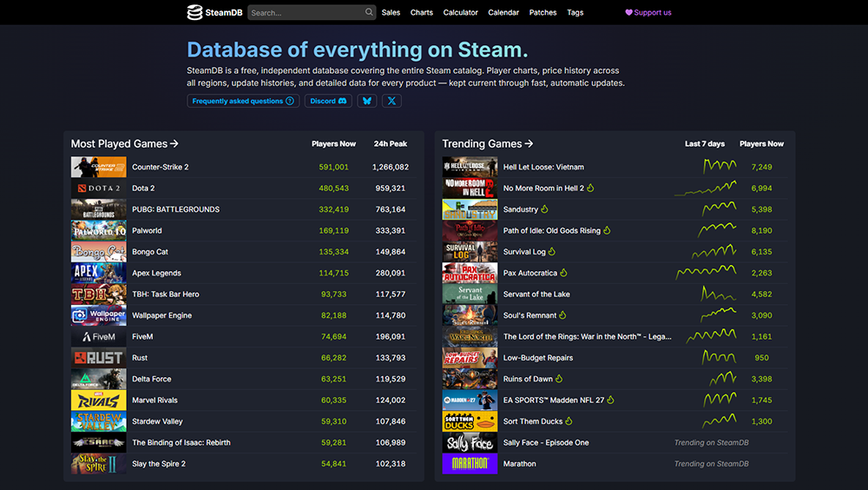Click the PUBG: BATTLEGROUNDS thumbnail
Screen dimensions: 868x490
point(99,209)
